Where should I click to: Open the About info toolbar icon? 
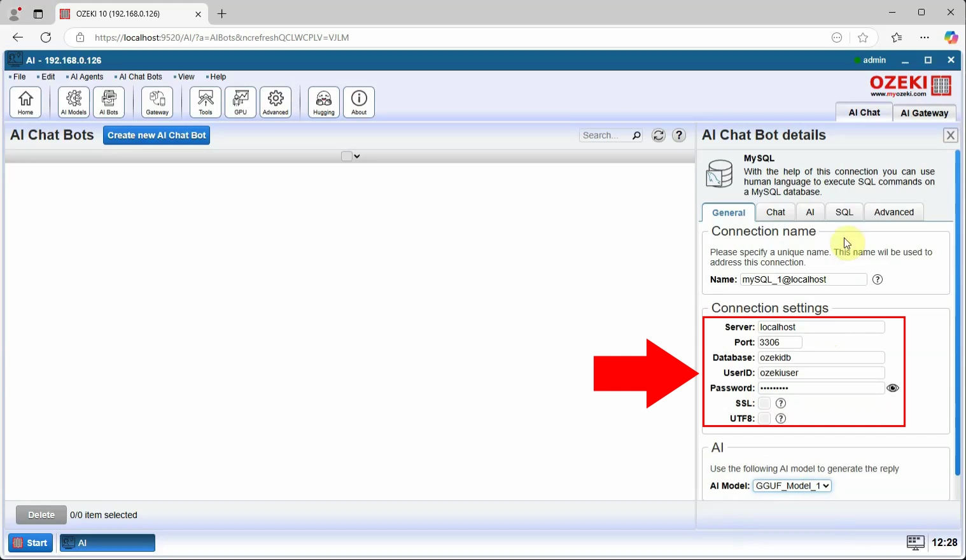click(359, 102)
